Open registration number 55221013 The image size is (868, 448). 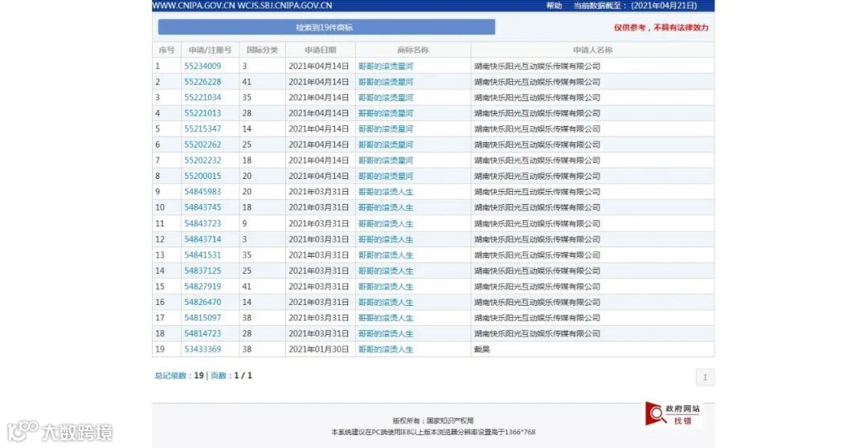(203, 113)
